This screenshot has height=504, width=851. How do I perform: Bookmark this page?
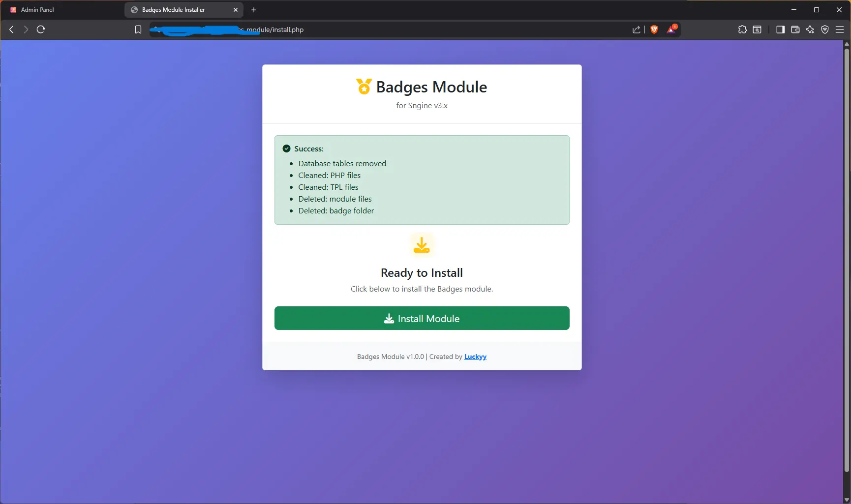pyautogui.click(x=138, y=30)
